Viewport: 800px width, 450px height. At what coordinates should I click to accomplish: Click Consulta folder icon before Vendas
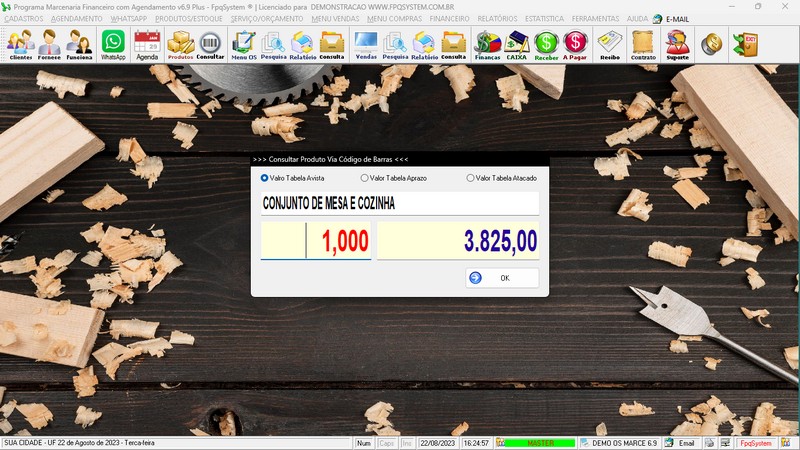(332, 45)
